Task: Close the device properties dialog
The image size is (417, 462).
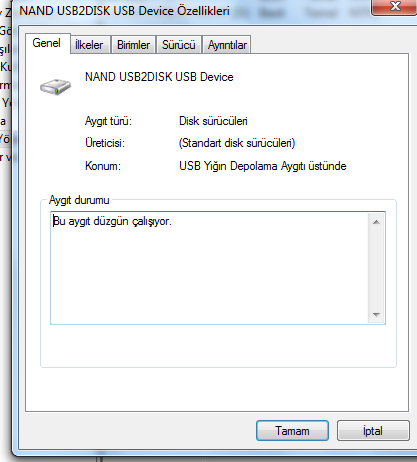Action: pos(395,7)
